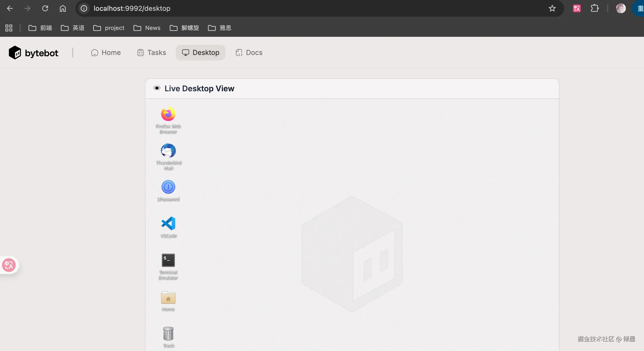Click the Trash icon on the desktop
The width and height of the screenshot is (644, 351).
[x=168, y=334]
